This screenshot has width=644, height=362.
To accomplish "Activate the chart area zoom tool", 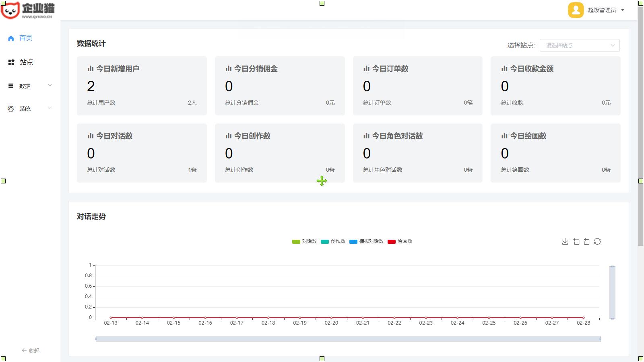I will [576, 241].
